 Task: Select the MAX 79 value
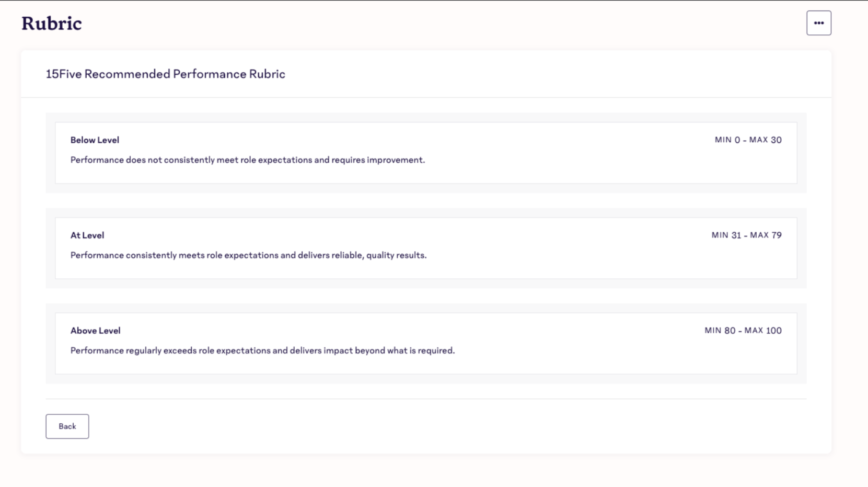click(x=766, y=235)
